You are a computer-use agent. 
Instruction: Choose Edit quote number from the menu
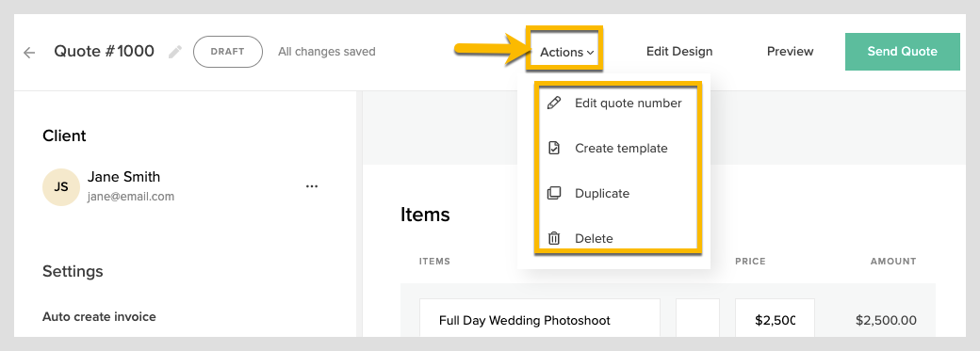629,104
